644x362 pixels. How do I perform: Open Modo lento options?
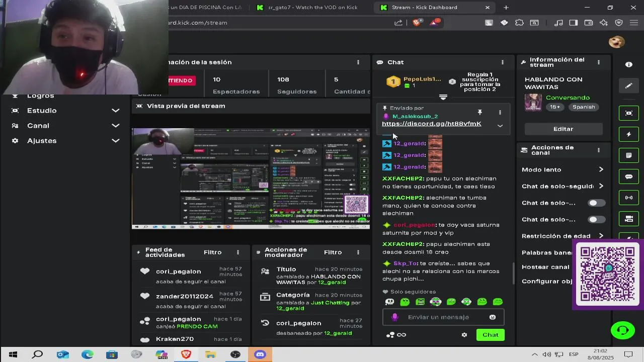(562, 170)
